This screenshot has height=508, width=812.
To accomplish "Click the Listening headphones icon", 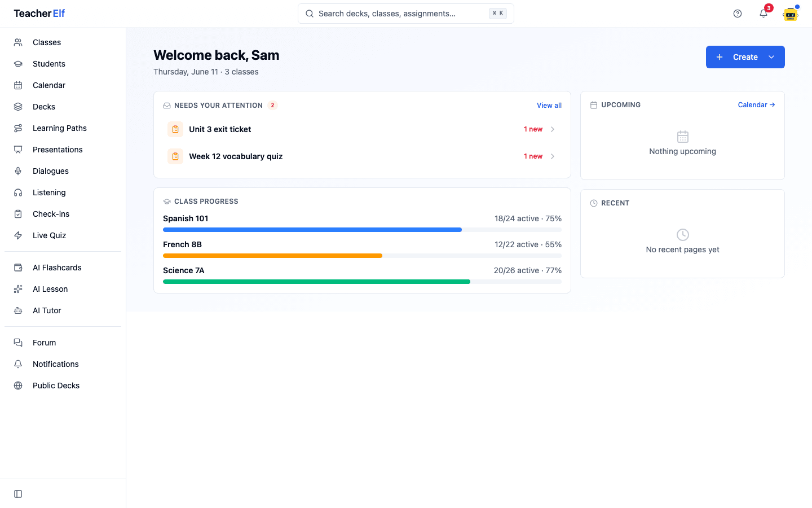I will 18,192.
